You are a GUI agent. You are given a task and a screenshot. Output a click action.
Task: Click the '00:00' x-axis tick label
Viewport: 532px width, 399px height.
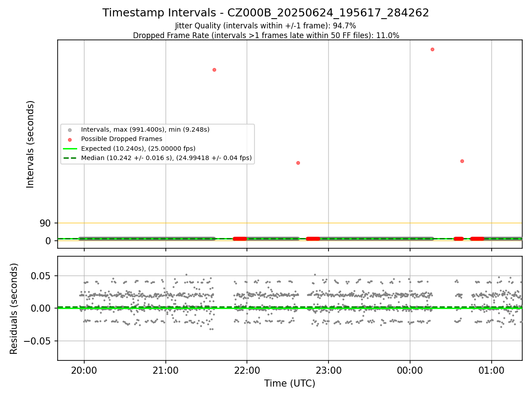410,371
